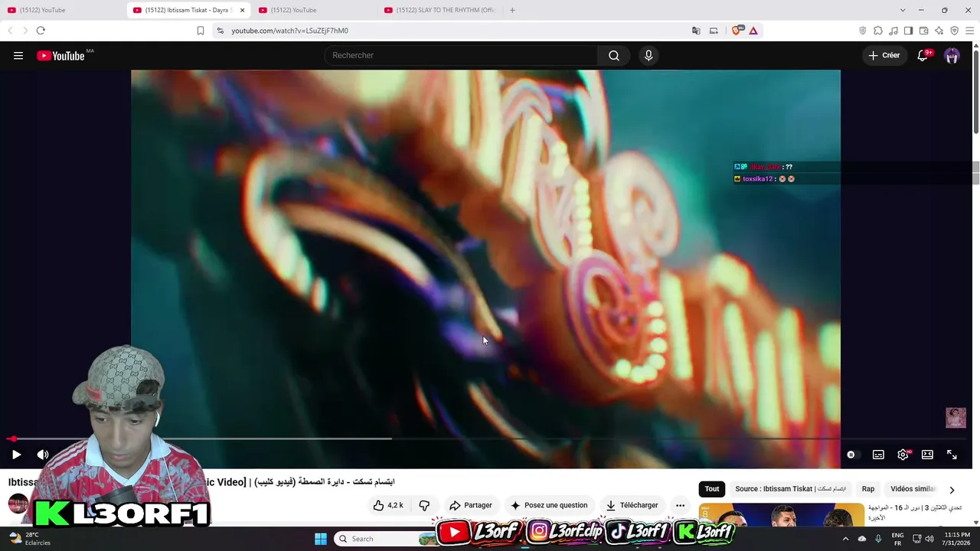Play the video
Screen dimensions: 980x551
16,455
